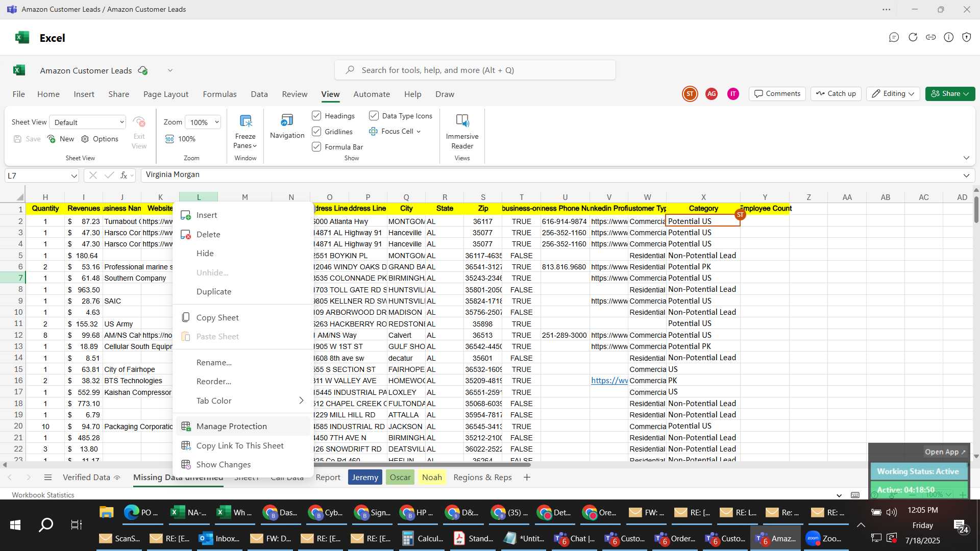Image resolution: width=980 pixels, height=551 pixels.
Task: Click the info icon in Teams header
Action: (948, 37)
